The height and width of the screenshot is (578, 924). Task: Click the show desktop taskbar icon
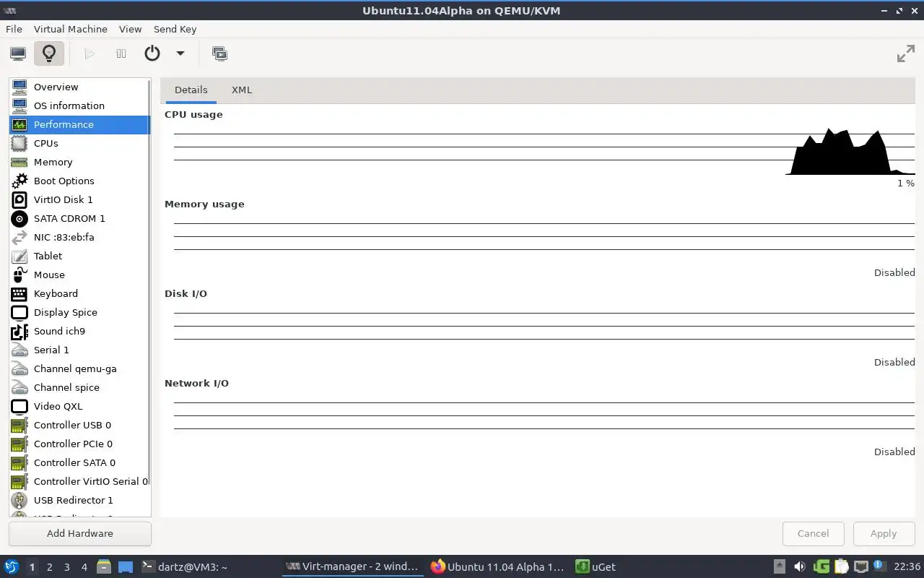tap(126, 567)
